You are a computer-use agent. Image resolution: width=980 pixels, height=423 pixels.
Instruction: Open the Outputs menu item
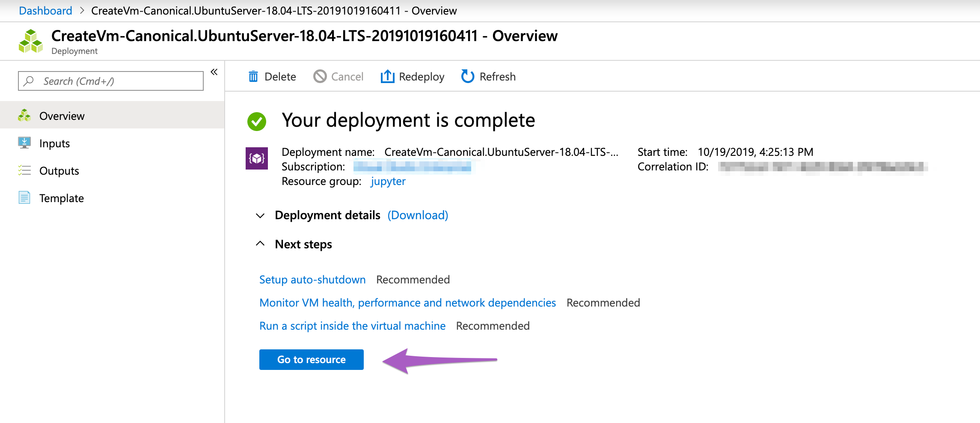(x=59, y=171)
